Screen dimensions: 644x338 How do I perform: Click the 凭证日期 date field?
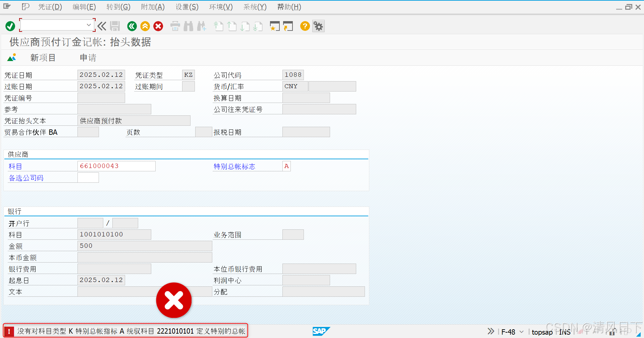pos(101,75)
